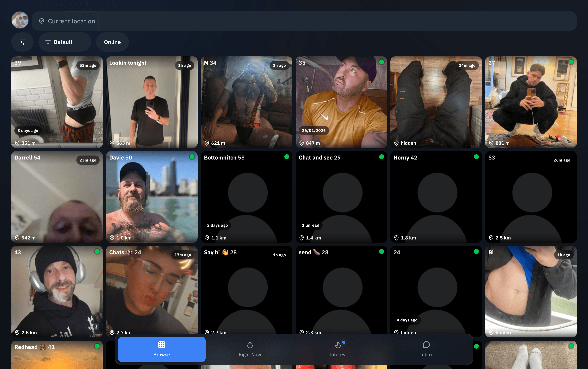Viewport: 588px width, 369px height.
Task: Open the 53 profile at 2.5 km
Action: click(531, 197)
